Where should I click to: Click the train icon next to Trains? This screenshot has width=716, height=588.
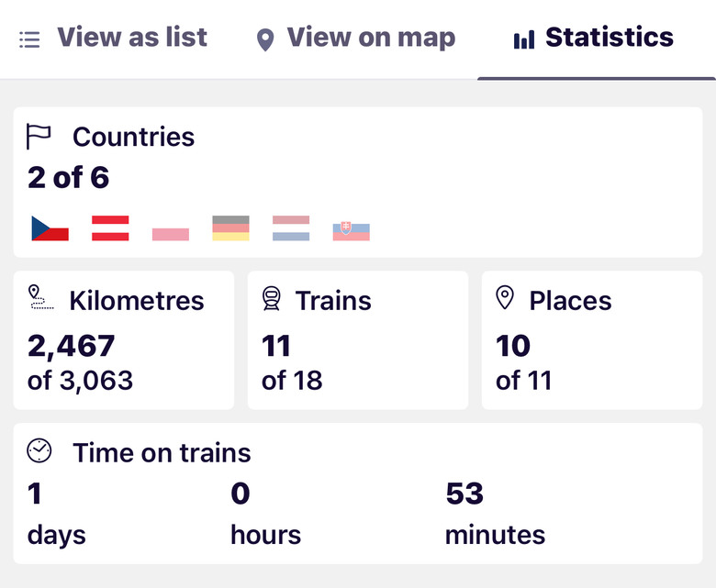[272, 298]
